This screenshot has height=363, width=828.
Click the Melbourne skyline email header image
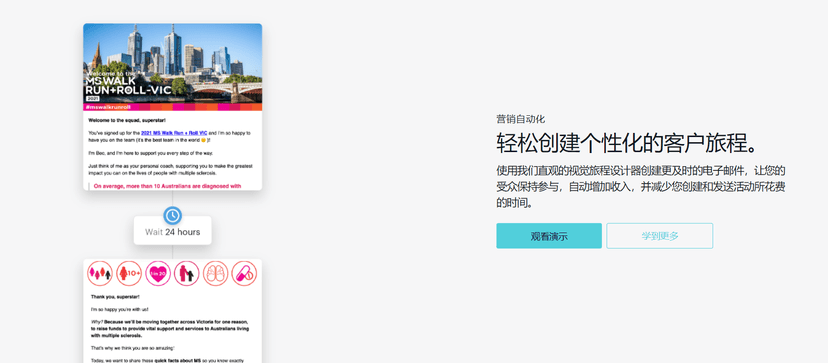click(173, 63)
